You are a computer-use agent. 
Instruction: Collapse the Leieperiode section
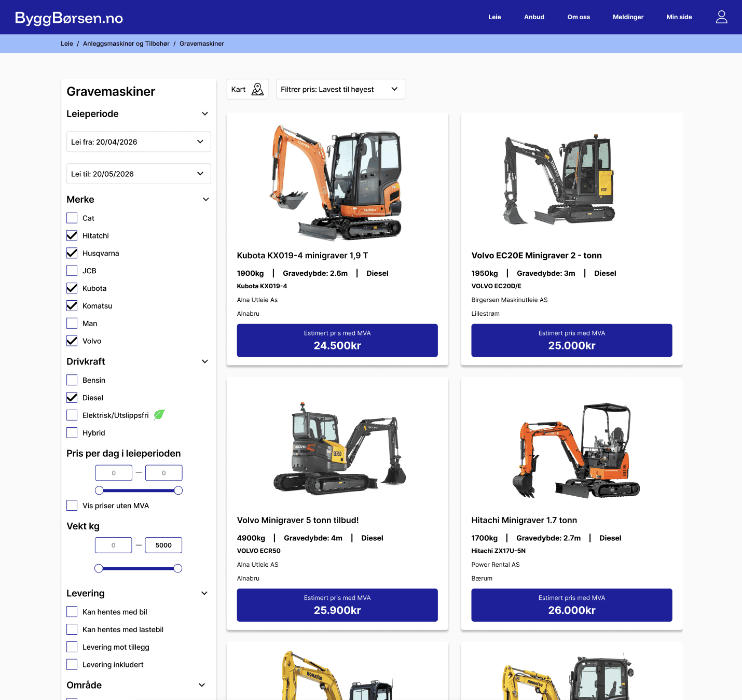(x=205, y=114)
